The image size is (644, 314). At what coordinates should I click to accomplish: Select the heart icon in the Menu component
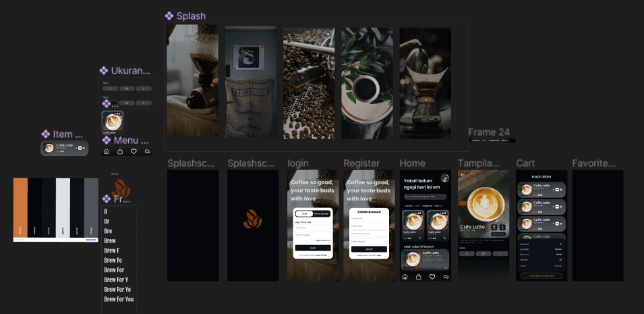[x=134, y=151]
